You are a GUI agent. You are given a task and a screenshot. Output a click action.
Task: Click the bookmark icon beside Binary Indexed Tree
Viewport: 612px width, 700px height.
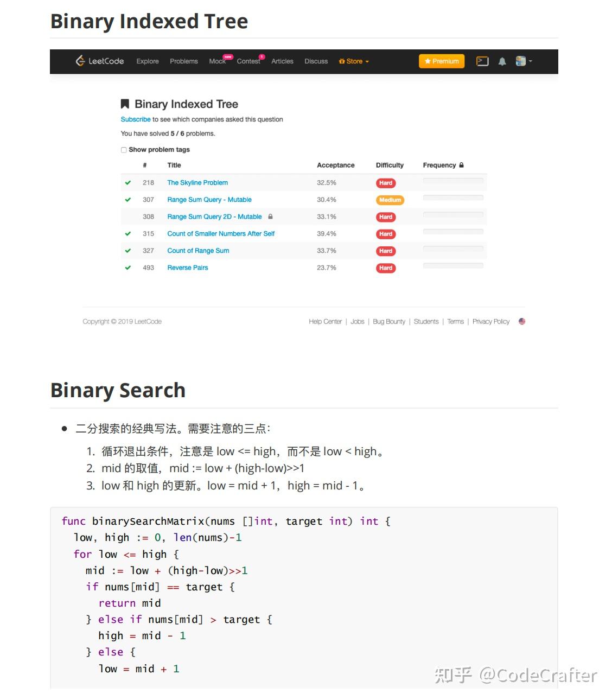coord(125,104)
